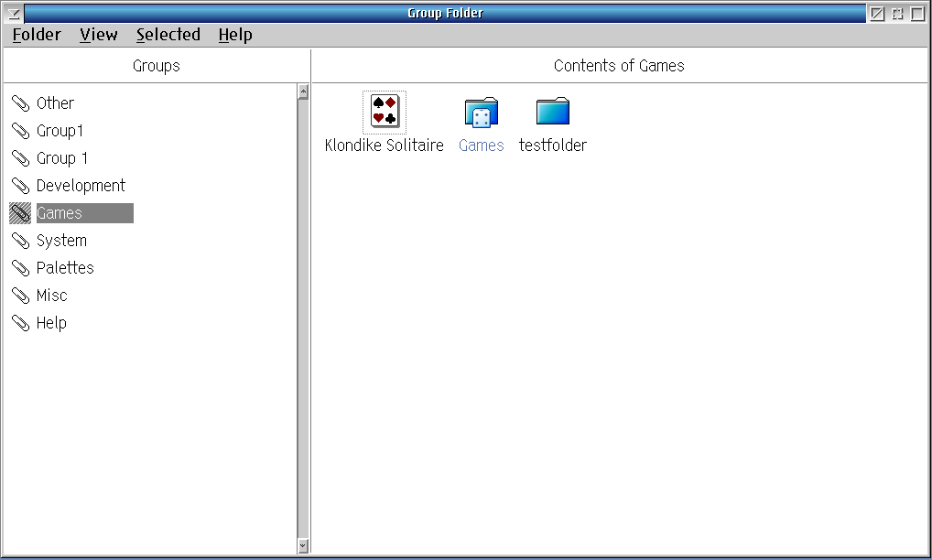Click the paperclip icon next to Palettes
932x560 pixels.
pos(21,268)
